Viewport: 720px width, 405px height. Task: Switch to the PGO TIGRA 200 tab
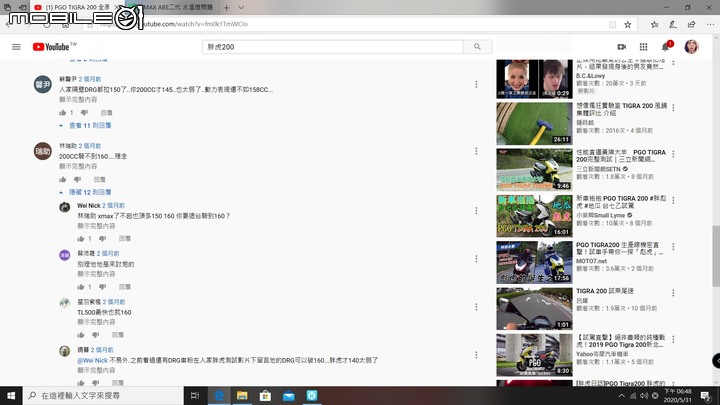(x=77, y=7)
